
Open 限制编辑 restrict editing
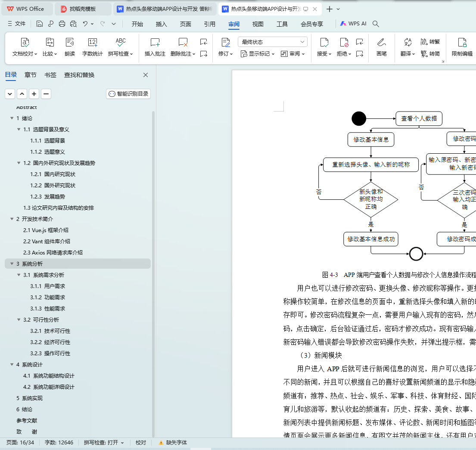point(462,47)
